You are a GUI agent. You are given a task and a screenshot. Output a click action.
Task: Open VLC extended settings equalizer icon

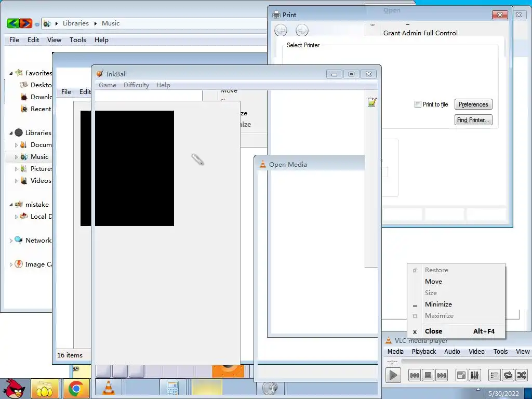click(475, 375)
